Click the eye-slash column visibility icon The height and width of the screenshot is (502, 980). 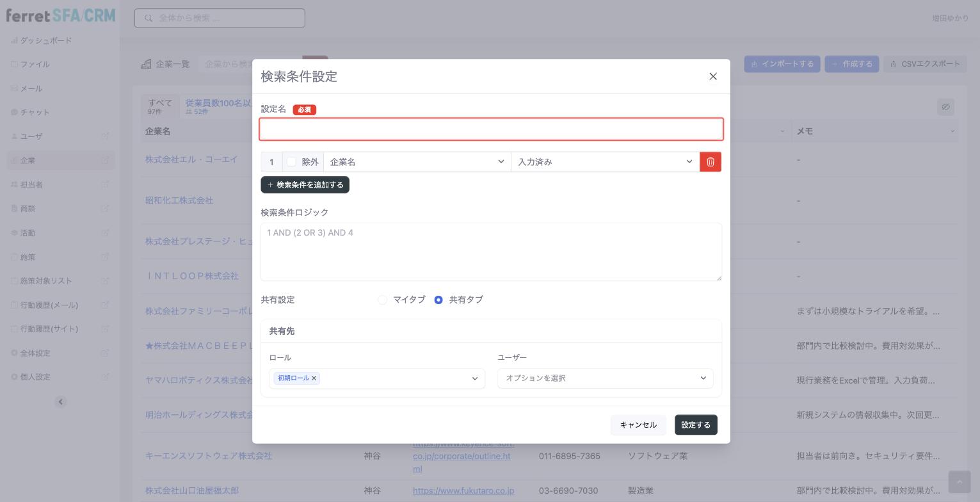(945, 107)
